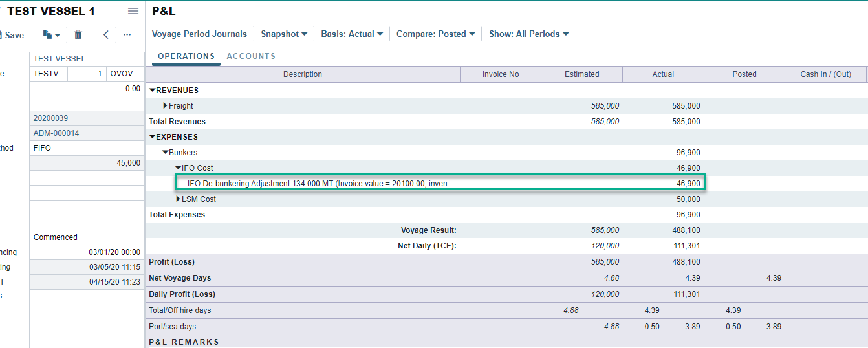Expand the LSM Cost row
The height and width of the screenshot is (348, 868).
pos(179,199)
